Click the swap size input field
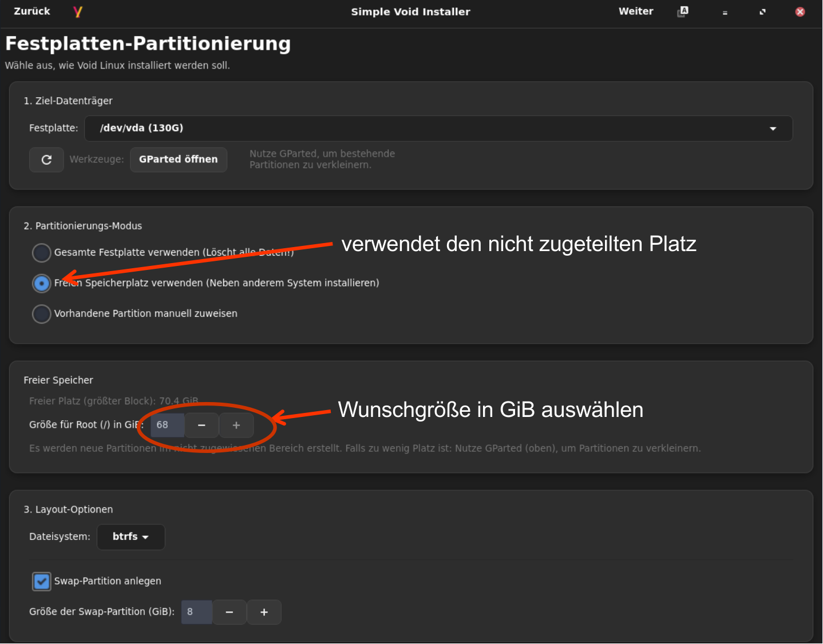823x644 pixels. coord(196,612)
